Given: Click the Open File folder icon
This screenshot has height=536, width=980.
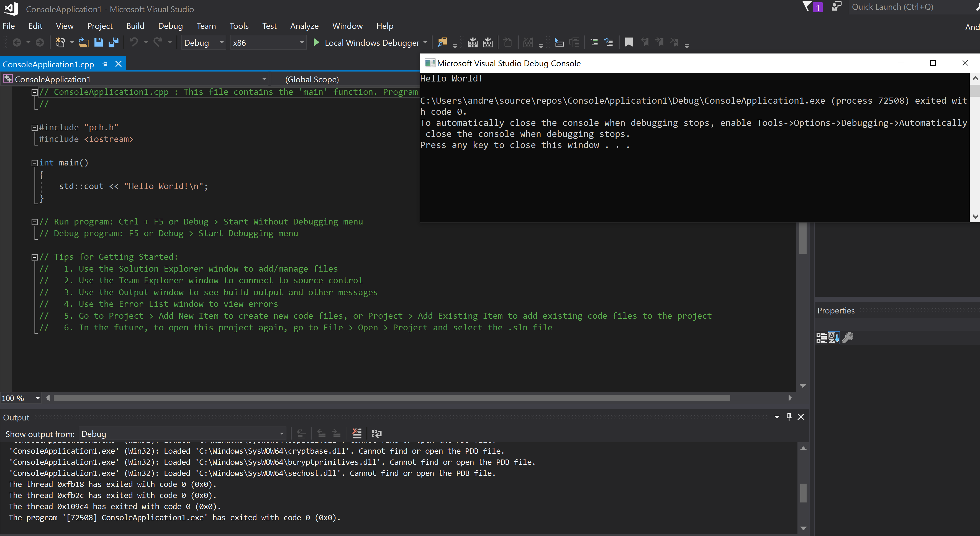Looking at the screenshot, I should coord(84,43).
